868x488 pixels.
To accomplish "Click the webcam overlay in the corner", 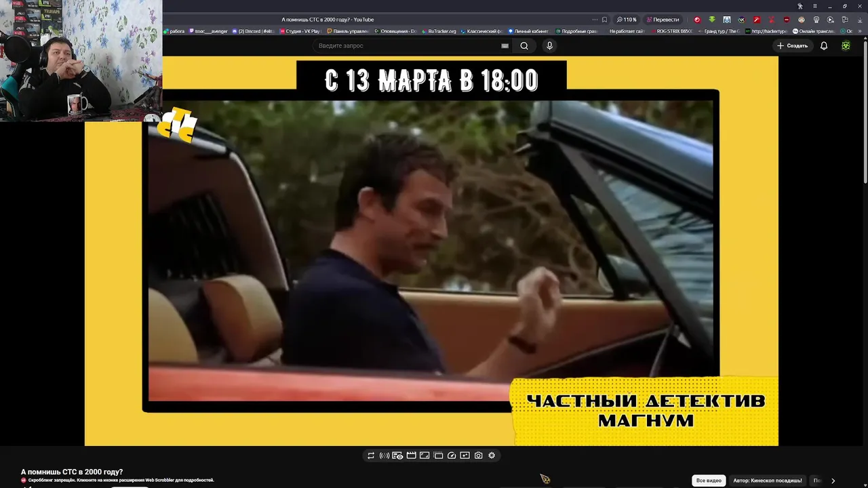I will 81,60.
